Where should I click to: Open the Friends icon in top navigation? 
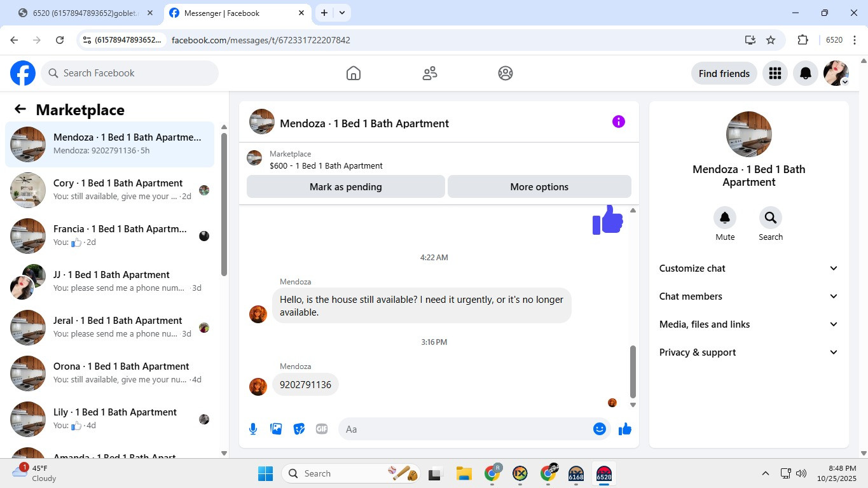[x=430, y=73]
